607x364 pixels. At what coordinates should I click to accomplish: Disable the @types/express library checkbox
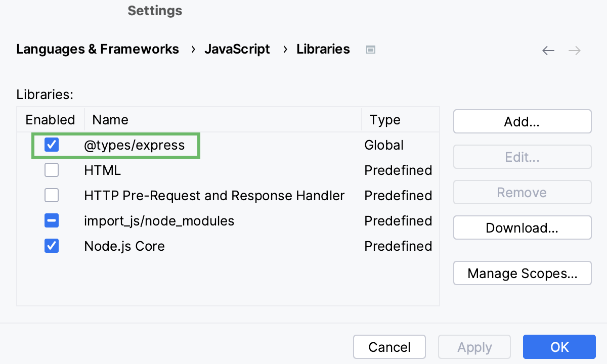(x=51, y=145)
